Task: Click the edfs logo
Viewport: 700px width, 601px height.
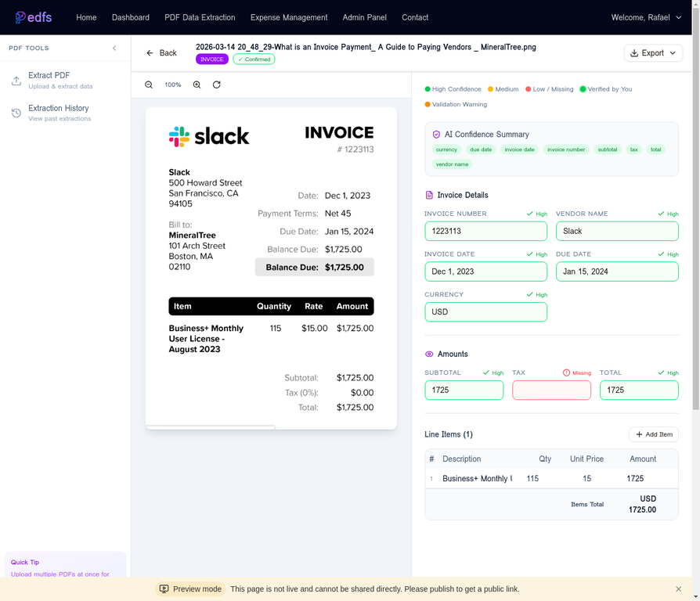Action: pyautogui.click(x=34, y=17)
